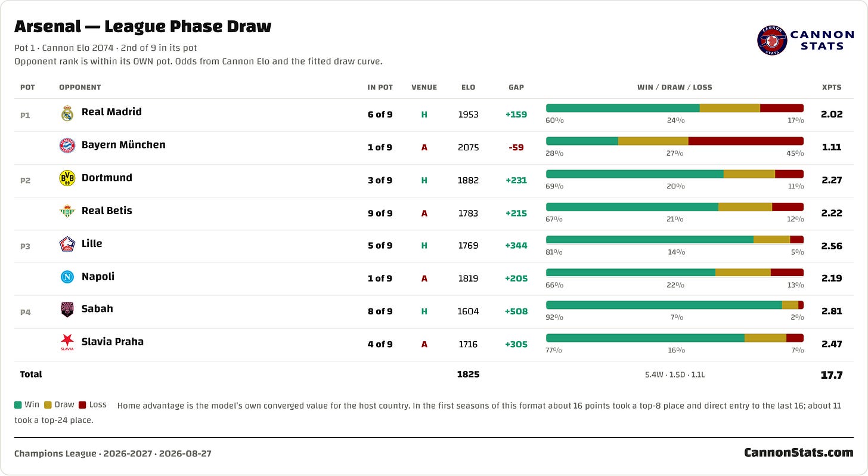Click the Bayern München club badge
Screen dimensions: 868x476
[x=67, y=146]
